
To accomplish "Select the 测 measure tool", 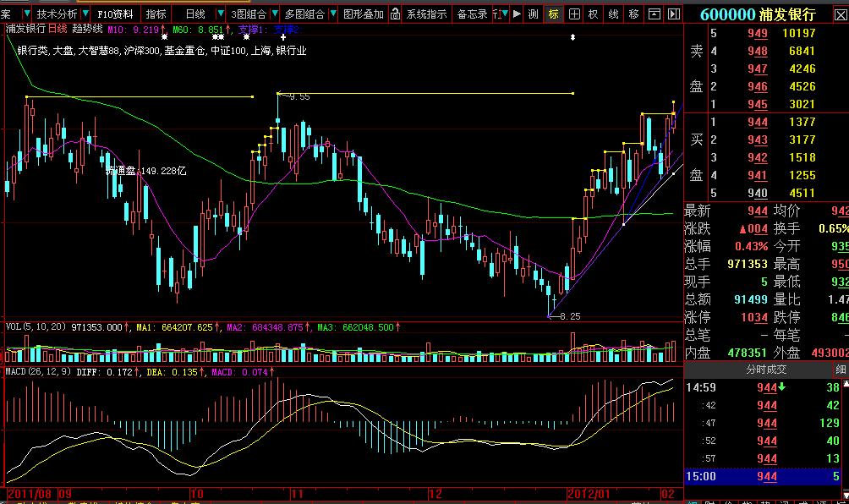I will click(533, 14).
